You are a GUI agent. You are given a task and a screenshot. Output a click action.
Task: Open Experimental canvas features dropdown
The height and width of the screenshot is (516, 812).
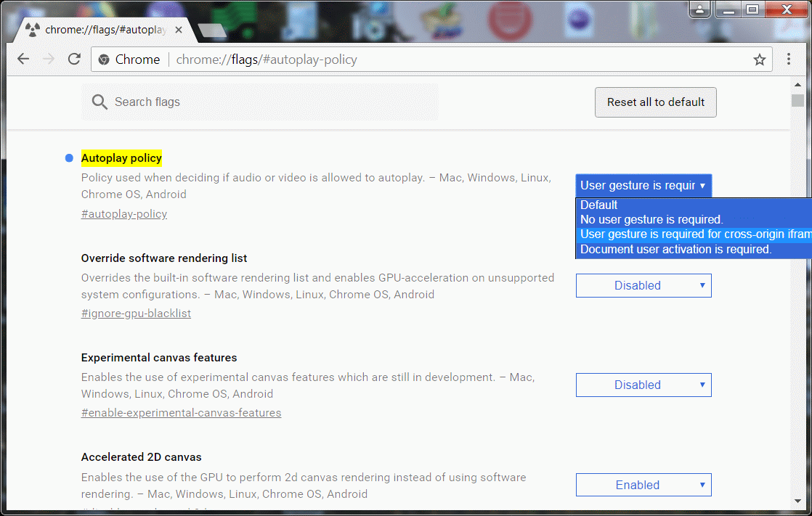click(643, 385)
